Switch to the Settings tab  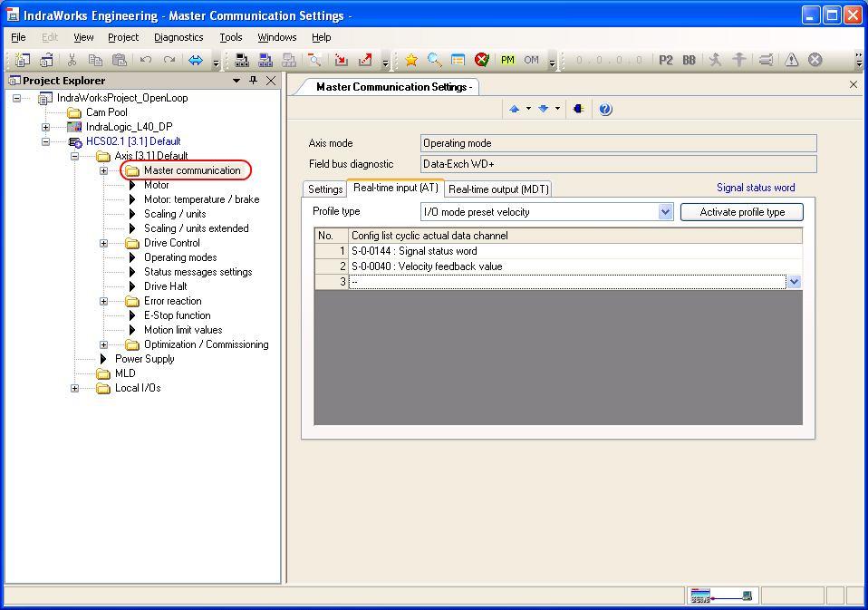[325, 189]
